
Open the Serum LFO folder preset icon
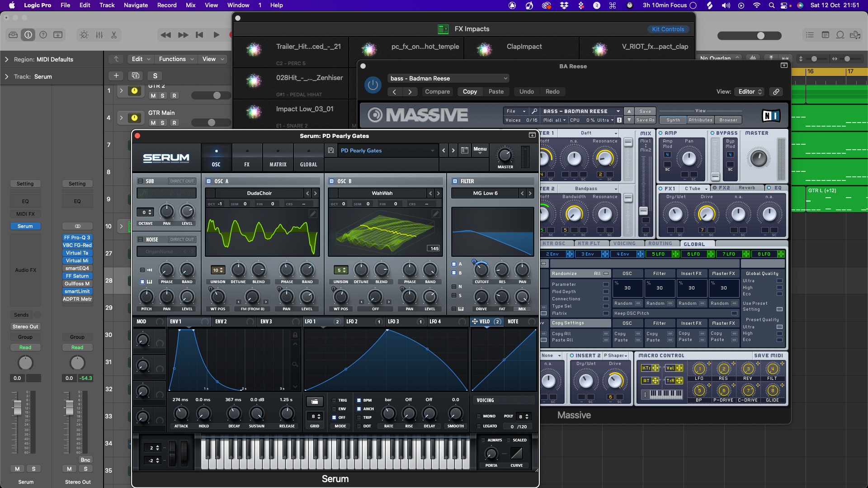pos(315,402)
